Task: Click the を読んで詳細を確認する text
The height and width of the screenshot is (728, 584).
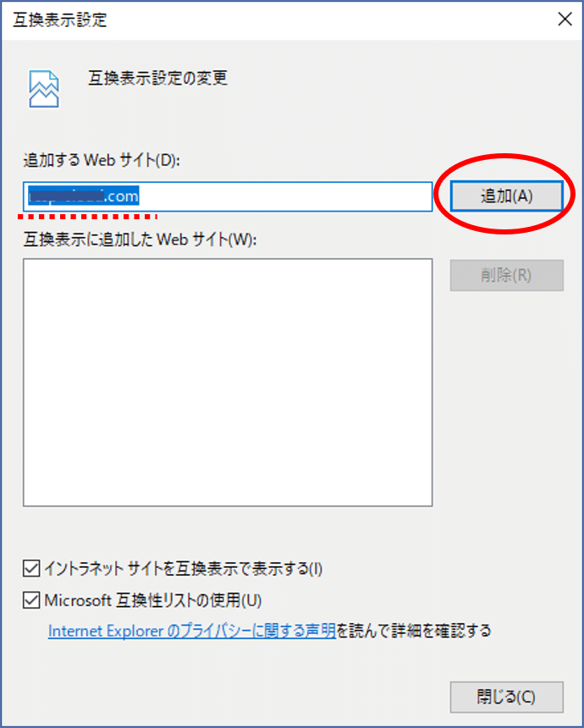Action: click(x=414, y=631)
